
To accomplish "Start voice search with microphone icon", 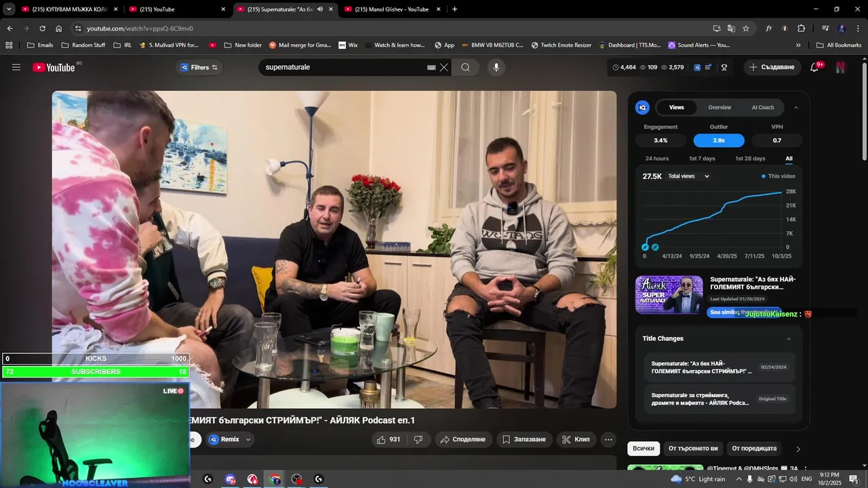I will [496, 67].
